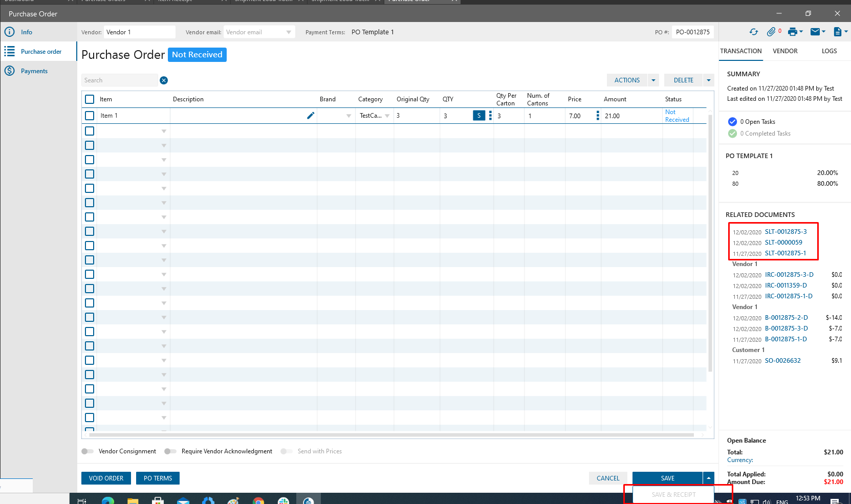Expand the print options arrow
851x504 pixels.
pos(801,32)
